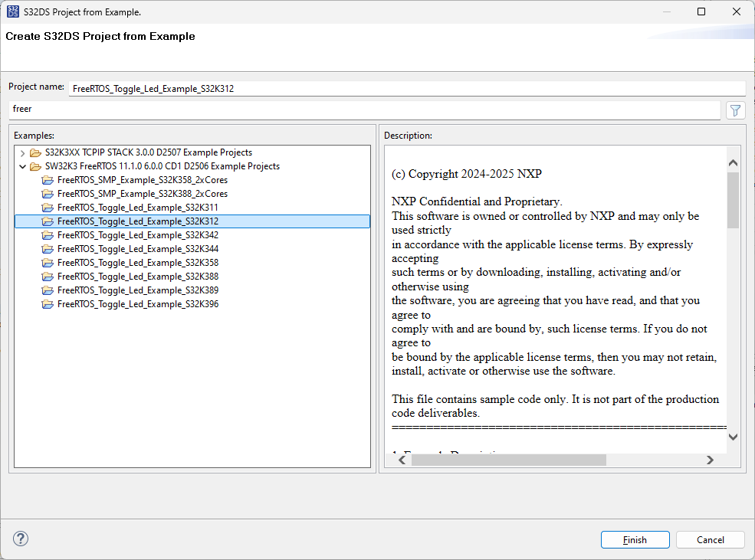Select S32K3XX TCPIP STACK 3.0.0 D2507 Example Projects
Viewport: 755px width, 560px height.
click(x=148, y=152)
